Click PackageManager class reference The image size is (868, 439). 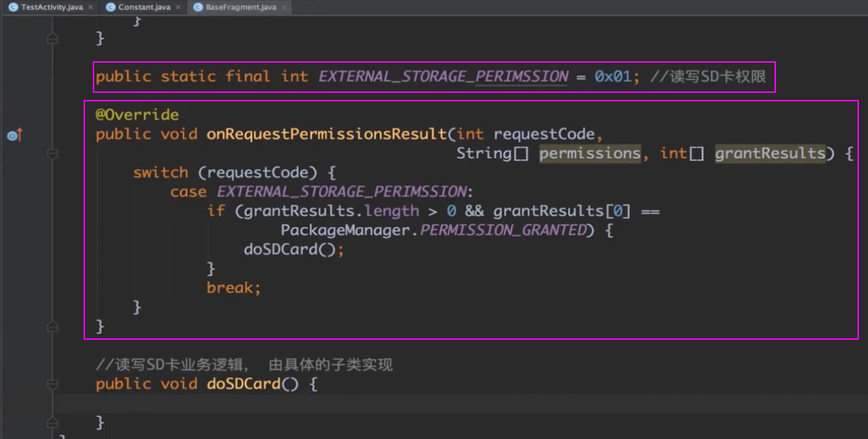(x=345, y=230)
